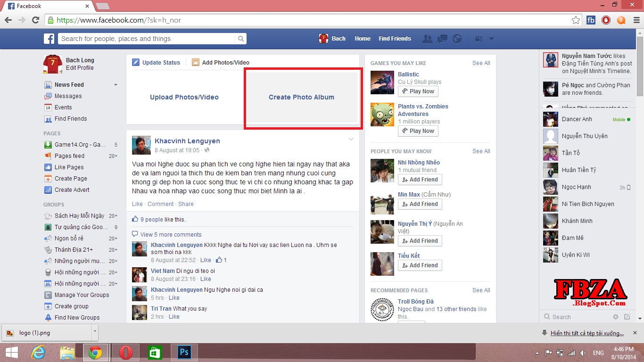The width and height of the screenshot is (644, 362).
Task: Open the notifications globe icon
Action: [457, 39]
